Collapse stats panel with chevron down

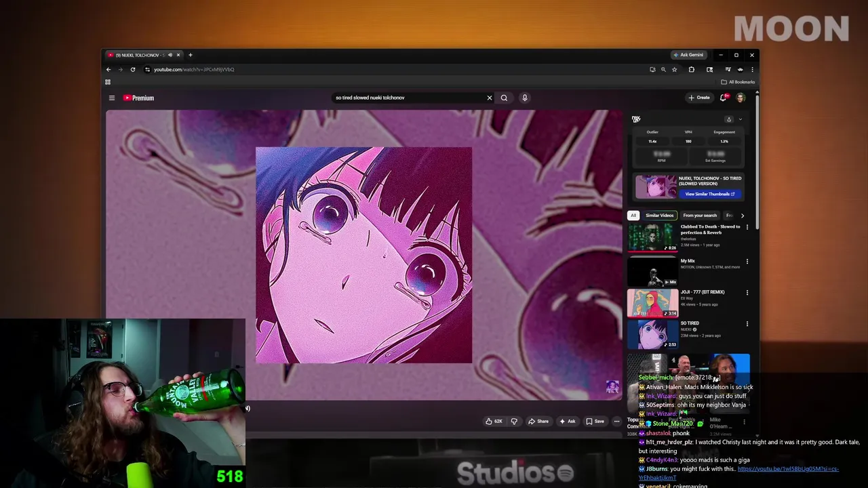[x=740, y=119]
